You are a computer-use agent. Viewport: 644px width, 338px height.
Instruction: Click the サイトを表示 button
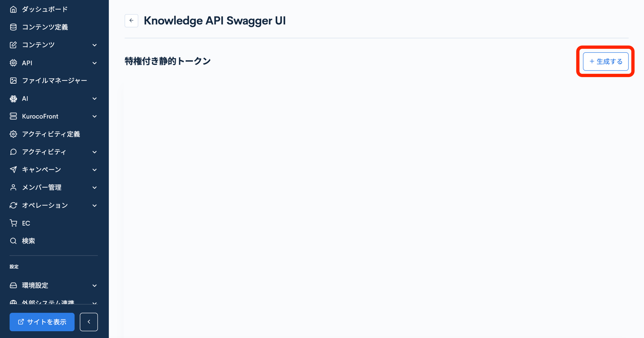coord(42,322)
